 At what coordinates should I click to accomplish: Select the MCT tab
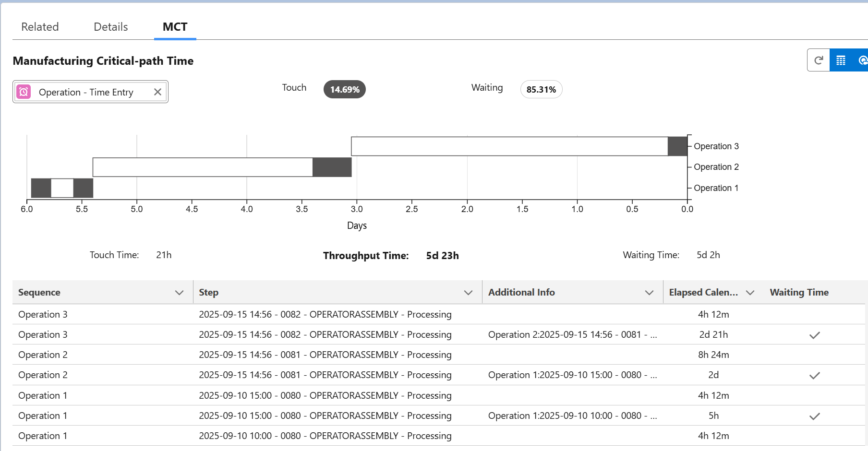pyautogui.click(x=175, y=27)
